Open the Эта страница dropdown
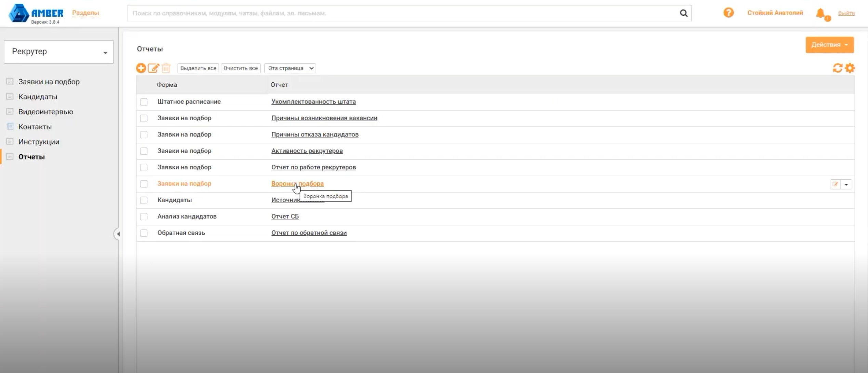This screenshot has height=373, width=868. coord(290,68)
